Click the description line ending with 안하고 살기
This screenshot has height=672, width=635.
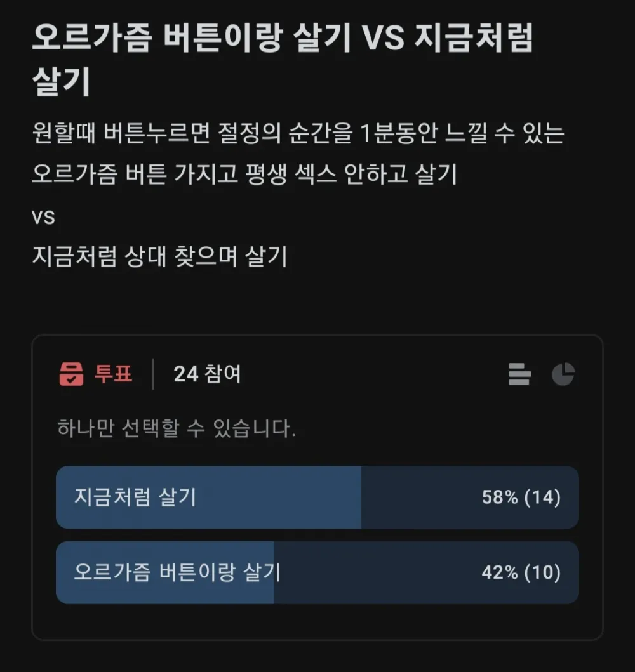pyautogui.click(x=244, y=175)
